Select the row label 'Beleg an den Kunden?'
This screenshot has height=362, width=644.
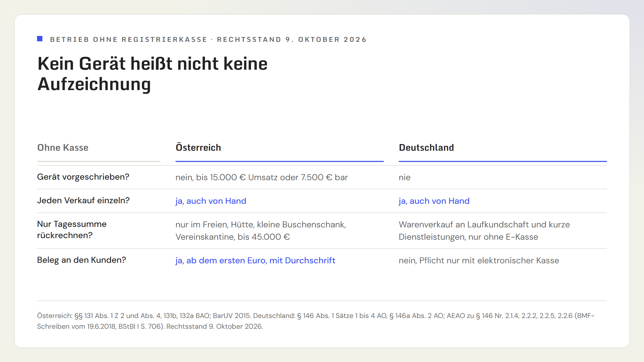click(x=82, y=260)
